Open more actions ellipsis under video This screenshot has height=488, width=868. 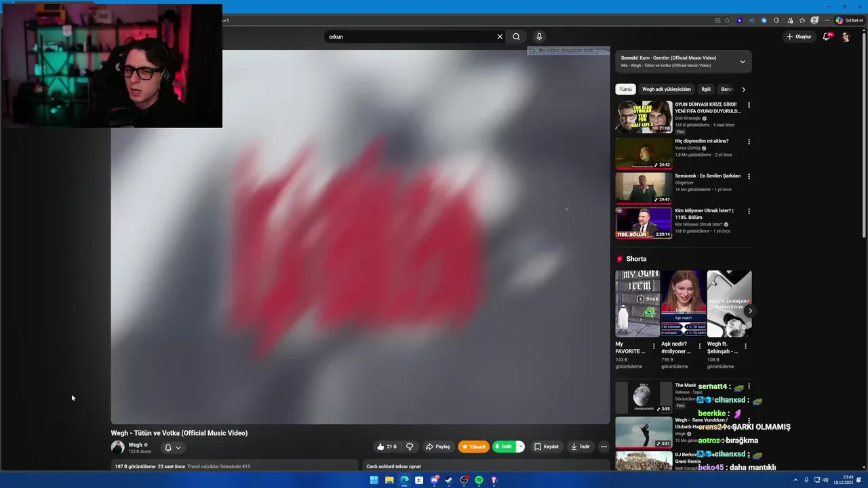(604, 447)
